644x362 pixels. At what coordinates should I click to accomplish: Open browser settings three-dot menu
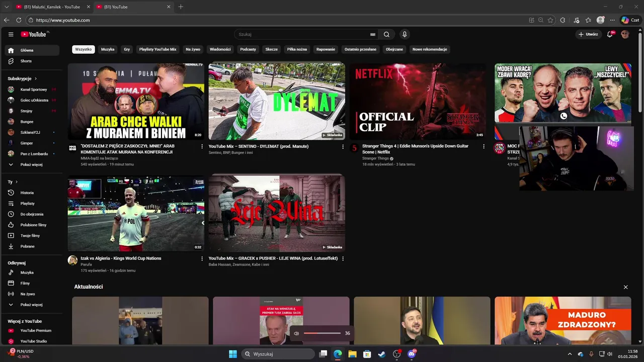coord(612,20)
